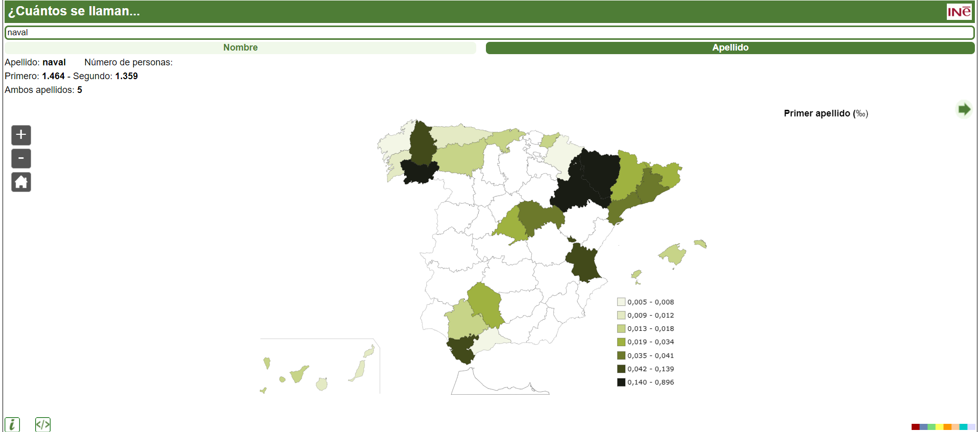980x432 pixels.
Task: Click the map zoom in plus button
Action: coord(21,135)
